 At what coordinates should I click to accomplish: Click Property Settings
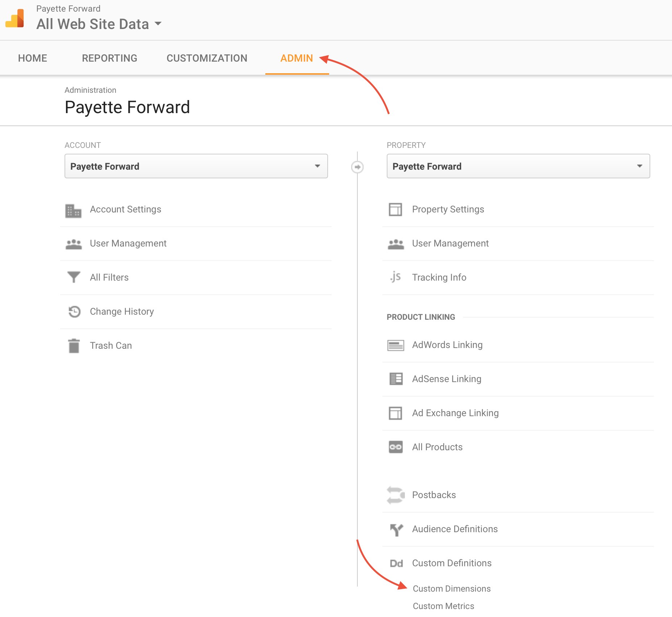pos(448,209)
